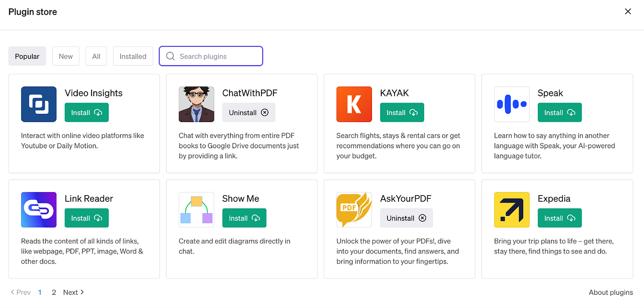Image resolution: width=644 pixels, height=308 pixels.
Task: Uninstall the AskYourPDF plugin
Action: coord(406,218)
